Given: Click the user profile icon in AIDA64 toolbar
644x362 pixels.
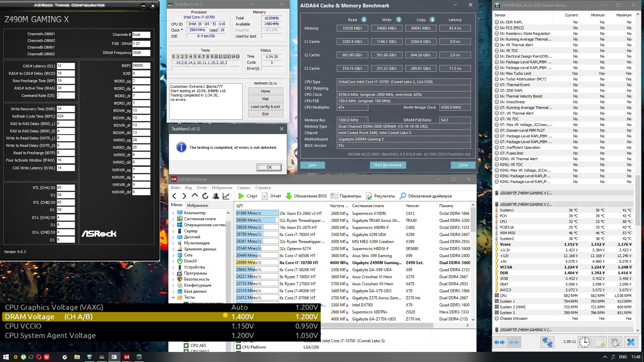Looking at the screenshot, I should (216, 196).
